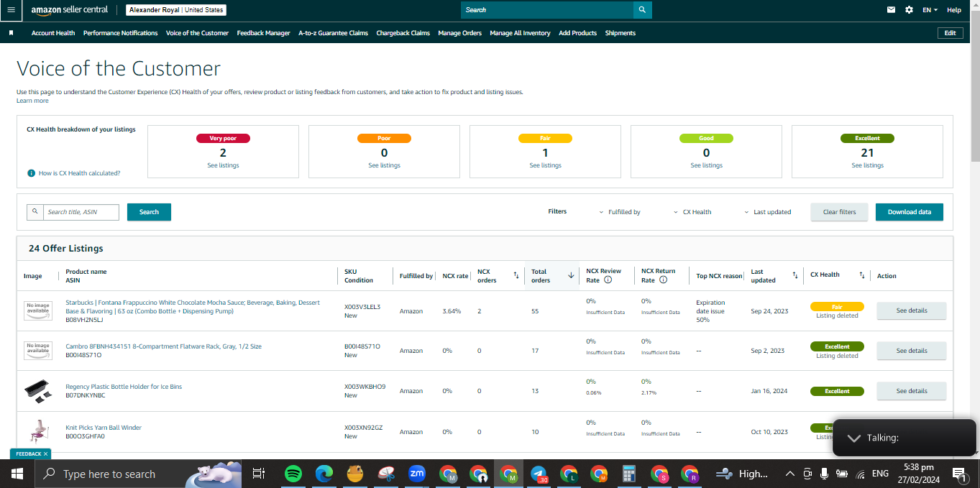Show hidden system tray icons
The height and width of the screenshot is (488, 980).
(x=790, y=474)
